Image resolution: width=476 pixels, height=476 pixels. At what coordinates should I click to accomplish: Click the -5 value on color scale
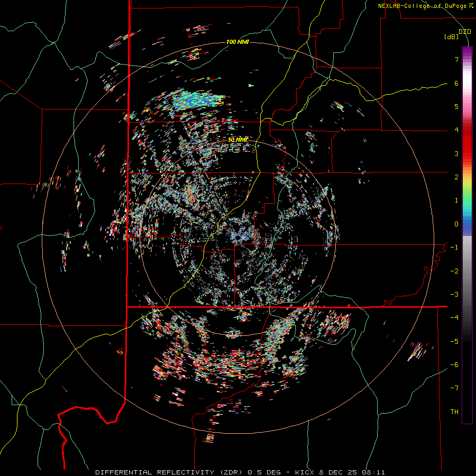coord(454,342)
